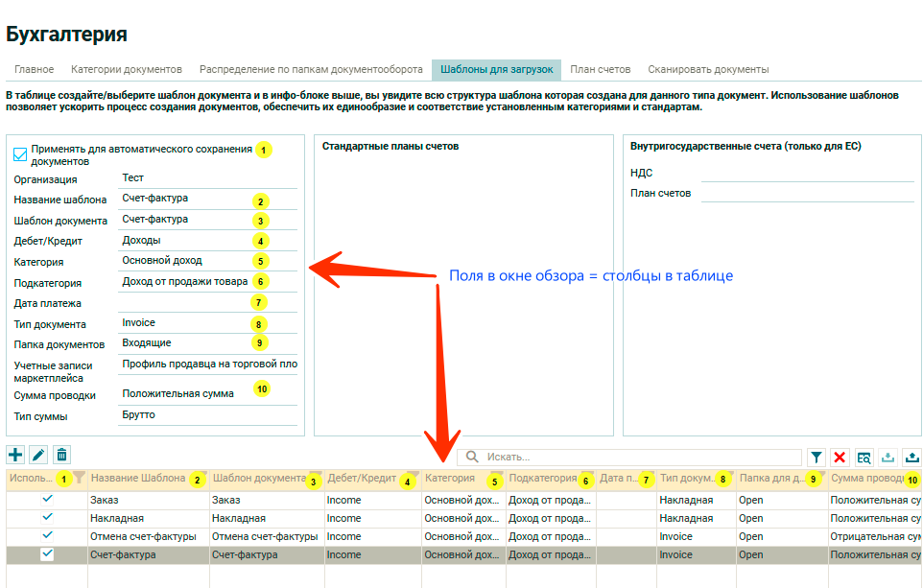Open the Категории документов tab
The image size is (923, 588).
coord(126,70)
